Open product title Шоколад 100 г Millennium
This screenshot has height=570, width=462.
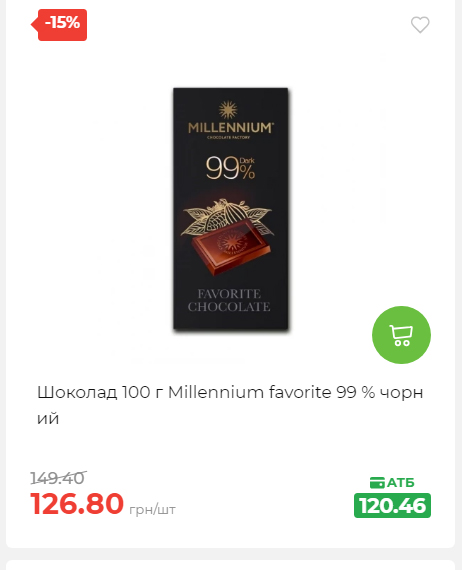230,405
